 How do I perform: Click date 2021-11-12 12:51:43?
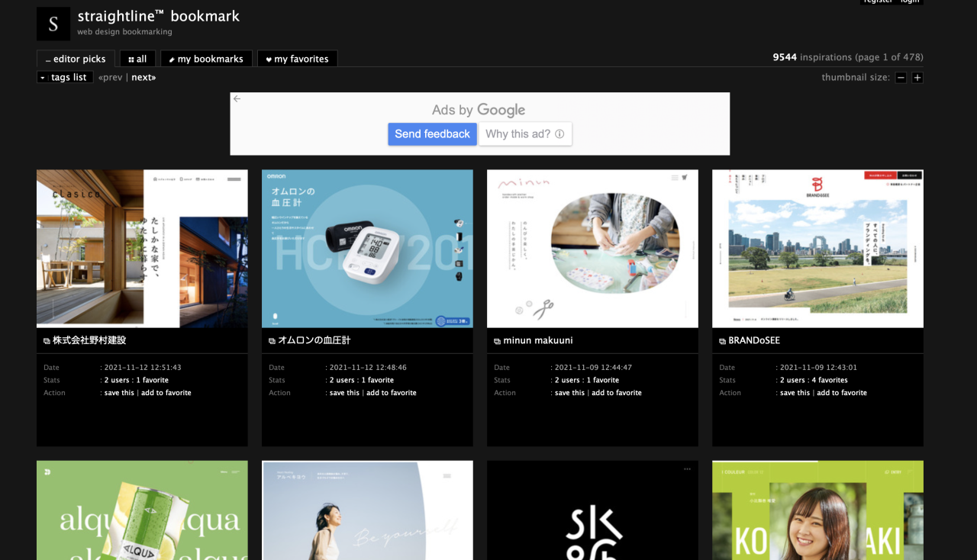pos(143,367)
